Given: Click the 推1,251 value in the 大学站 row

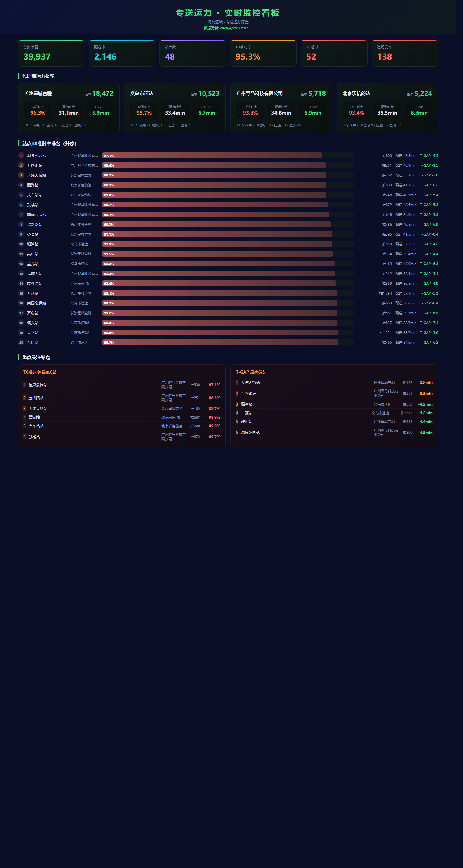Looking at the screenshot, I should tap(385, 332).
